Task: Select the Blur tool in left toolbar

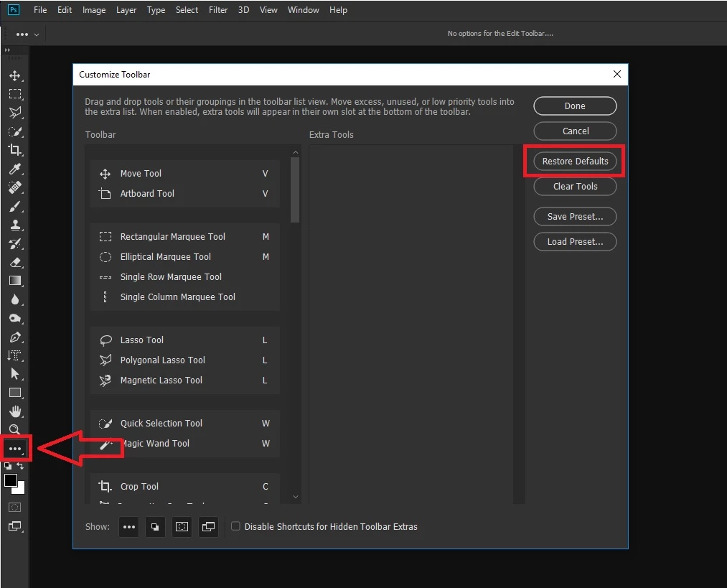Action: tap(15, 300)
